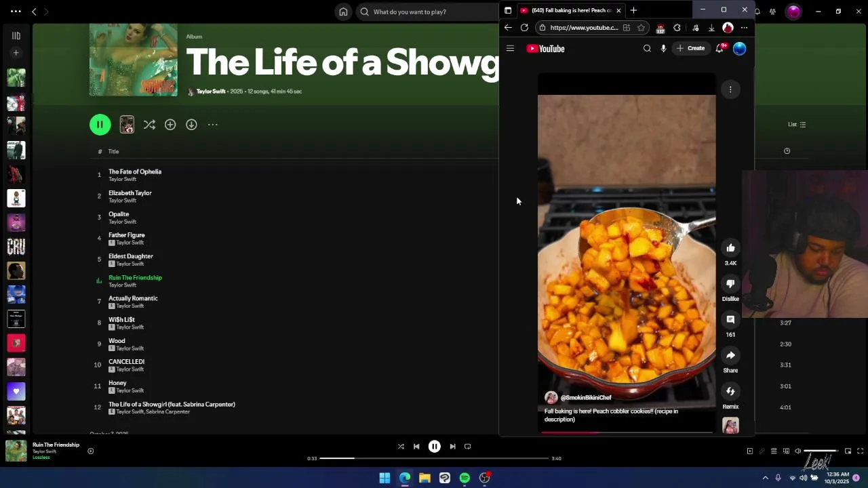Pause the song in the bottom player
Image resolution: width=868 pixels, height=488 pixels.
click(x=435, y=447)
